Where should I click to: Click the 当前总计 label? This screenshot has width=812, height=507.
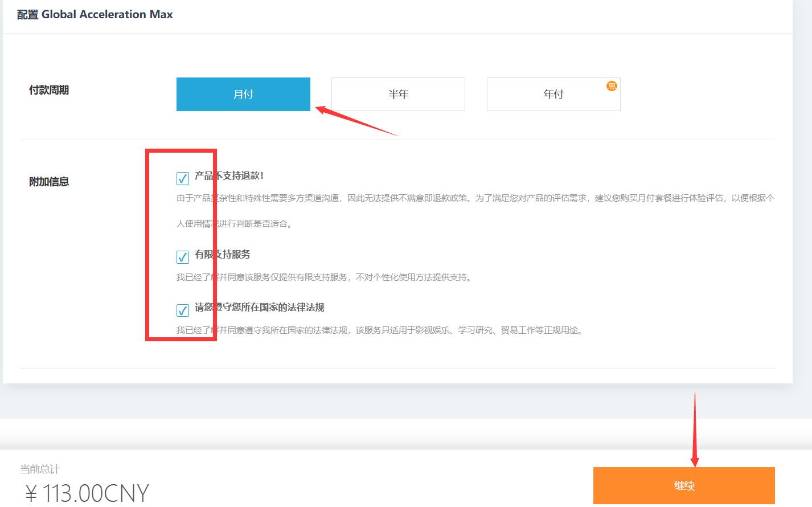[x=40, y=469]
